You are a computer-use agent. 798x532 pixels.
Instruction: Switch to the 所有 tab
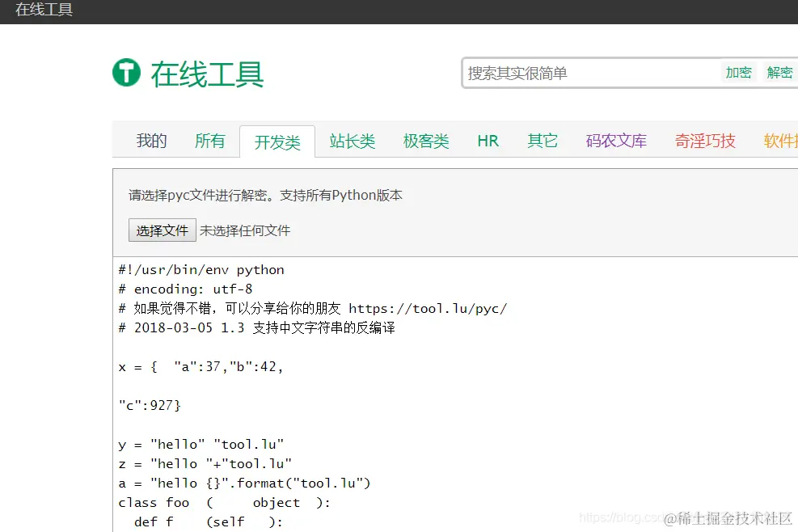pyautogui.click(x=210, y=141)
